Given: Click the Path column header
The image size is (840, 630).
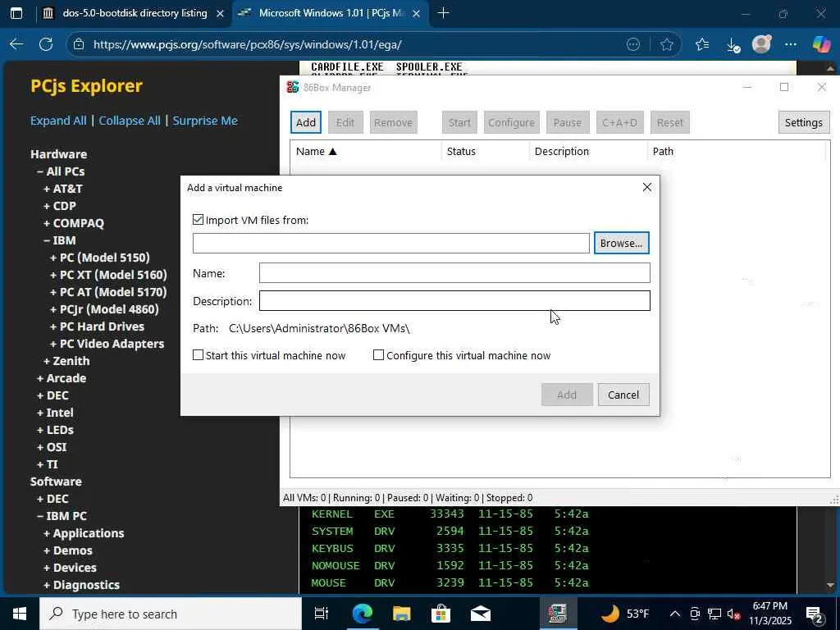Looking at the screenshot, I should [x=736, y=151].
